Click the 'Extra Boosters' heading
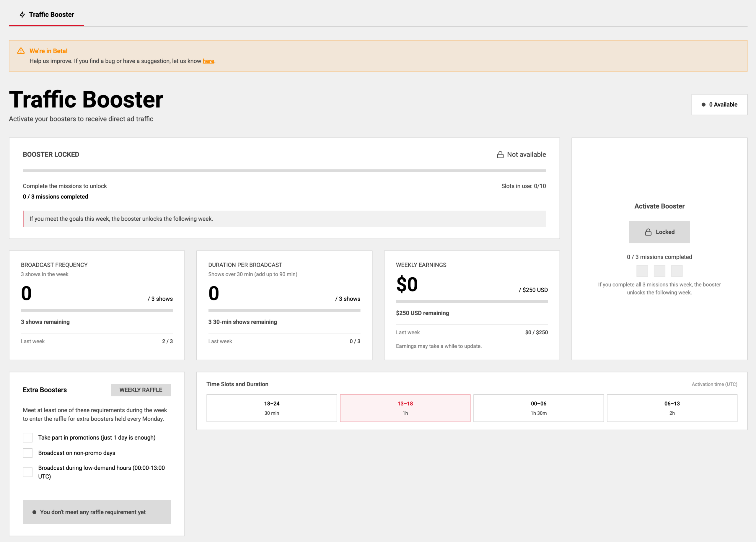 (x=45, y=390)
